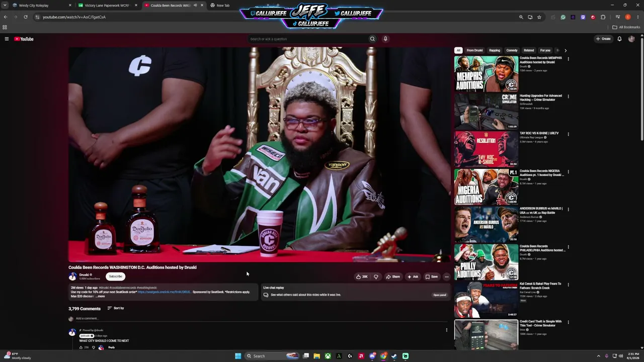Save the video to a playlist
The image size is (644, 362).
click(432, 277)
